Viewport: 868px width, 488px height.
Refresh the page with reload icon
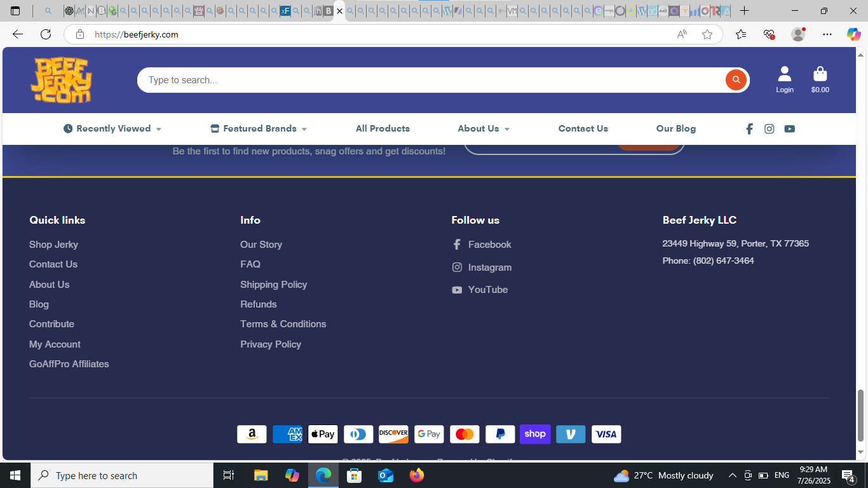coord(45,34)
